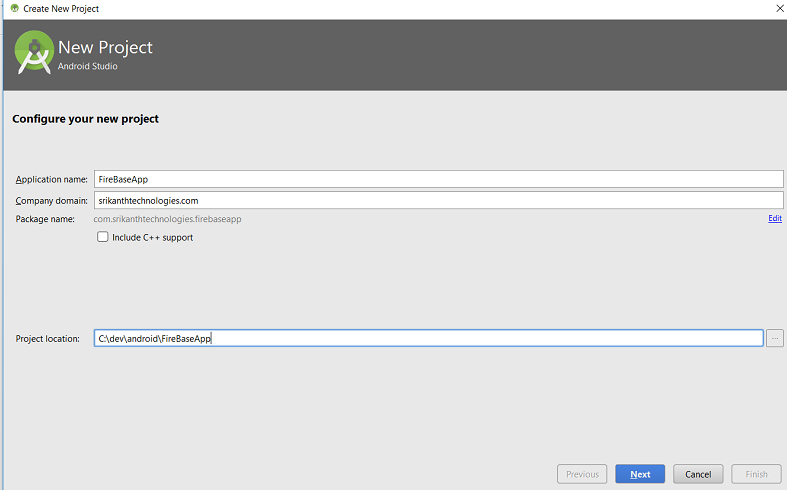
Task: Click inside the Project location path field
Action: coord(429,338)
